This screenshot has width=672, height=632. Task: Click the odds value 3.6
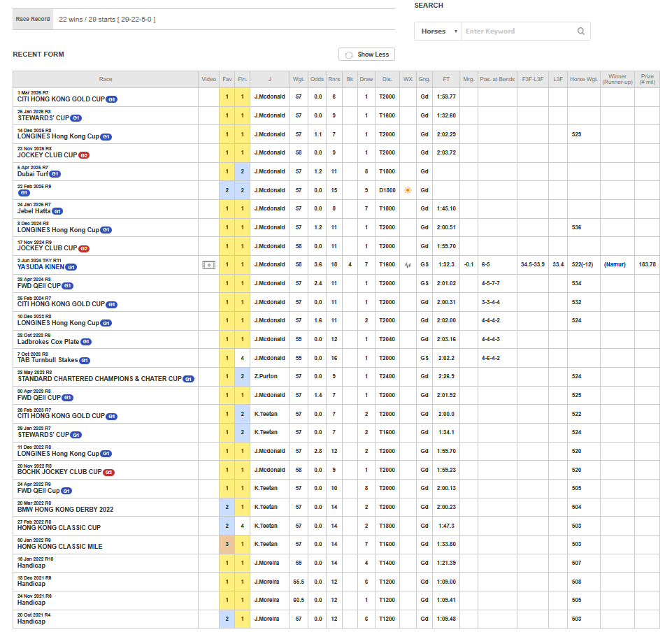coord(317,265)
